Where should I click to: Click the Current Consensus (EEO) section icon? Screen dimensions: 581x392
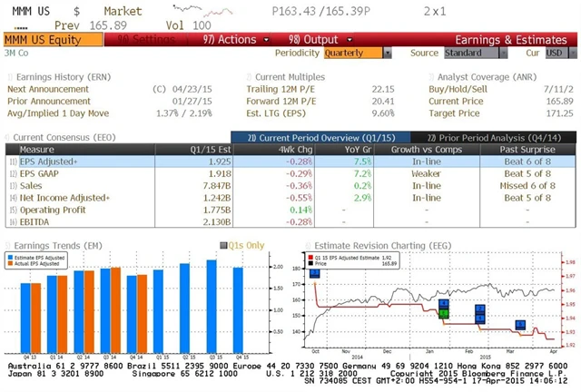click(x=9, y=136)
